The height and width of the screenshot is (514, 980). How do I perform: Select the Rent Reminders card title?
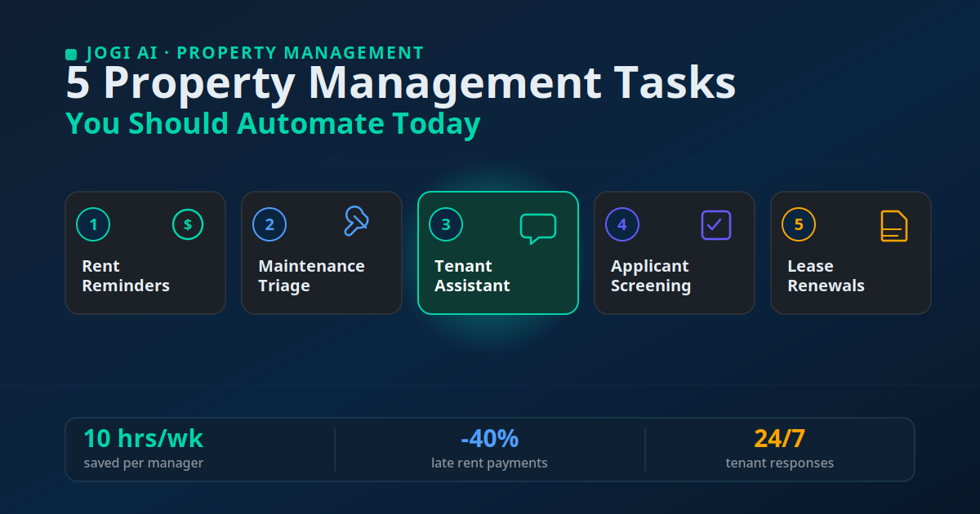(126, 276)
